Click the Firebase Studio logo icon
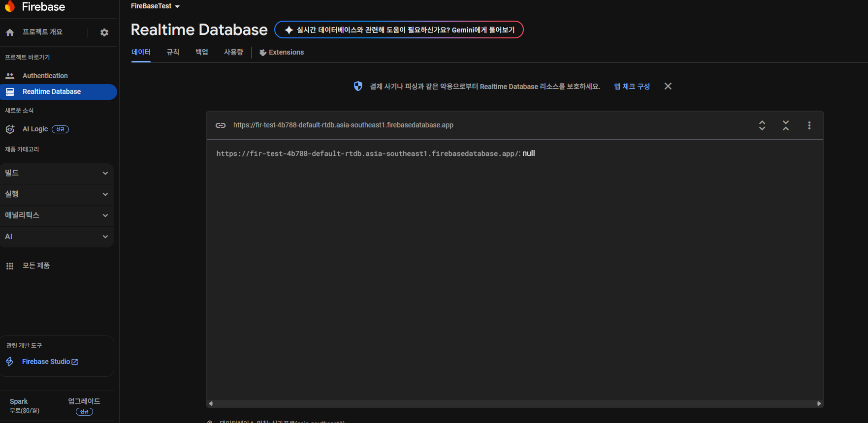Screen dimensions: 868x423 click(x=10, y=362)
